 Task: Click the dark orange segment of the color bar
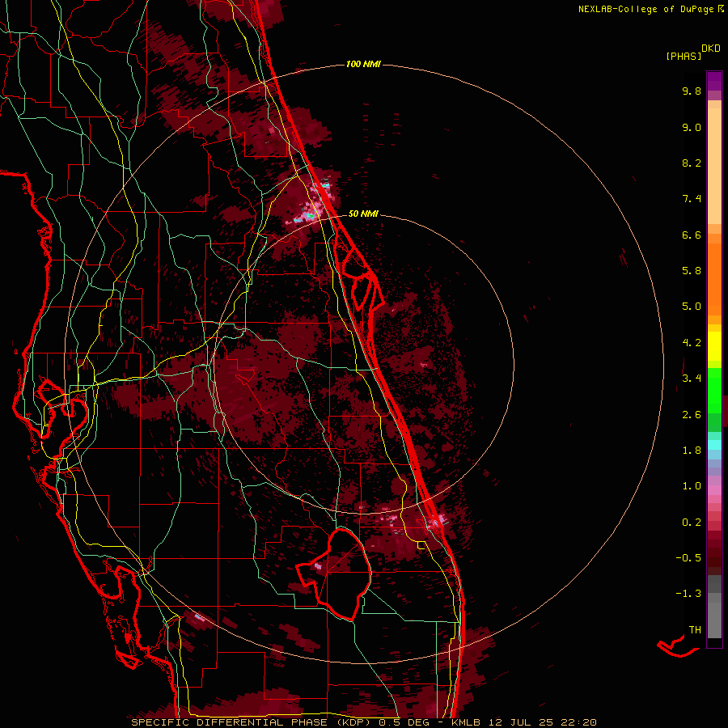pyautogui.click(x=714, y=278)
